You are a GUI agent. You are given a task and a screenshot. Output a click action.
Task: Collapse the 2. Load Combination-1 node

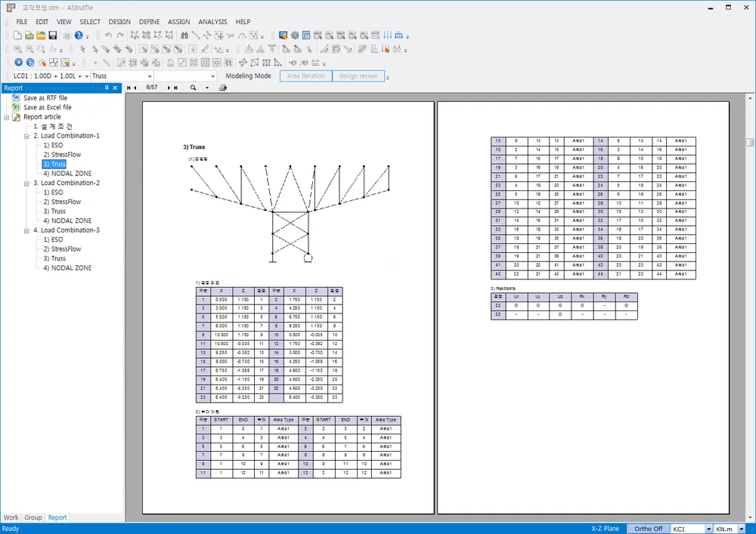26,136
